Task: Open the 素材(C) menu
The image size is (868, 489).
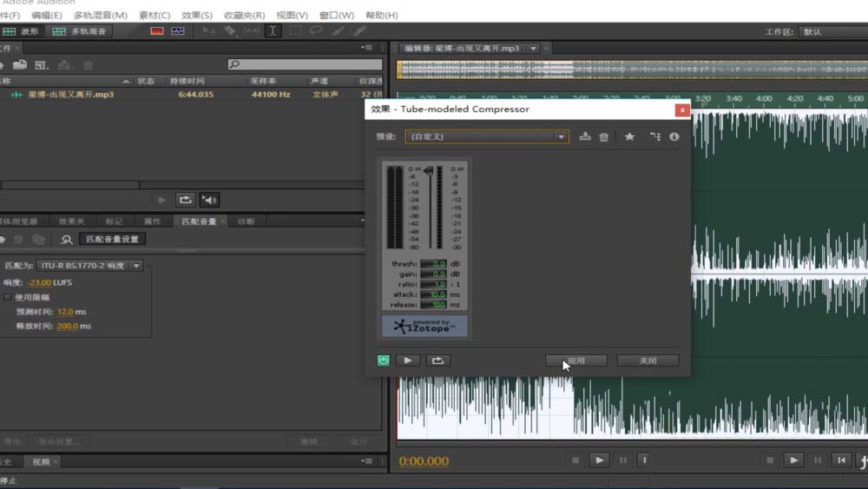Action: tap(155, 15)
